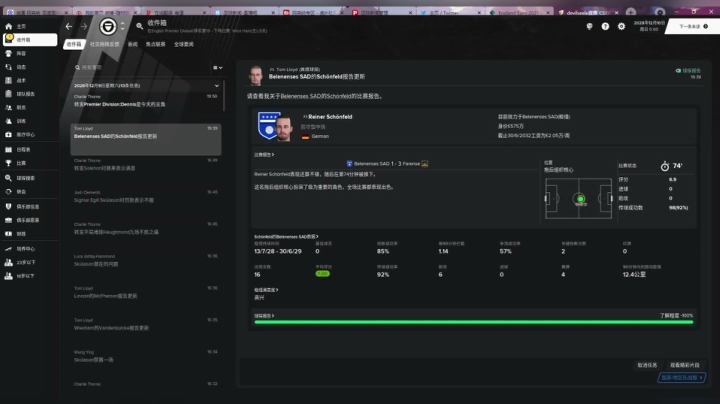Click the club badge in top bar

(x=108, y=27)
